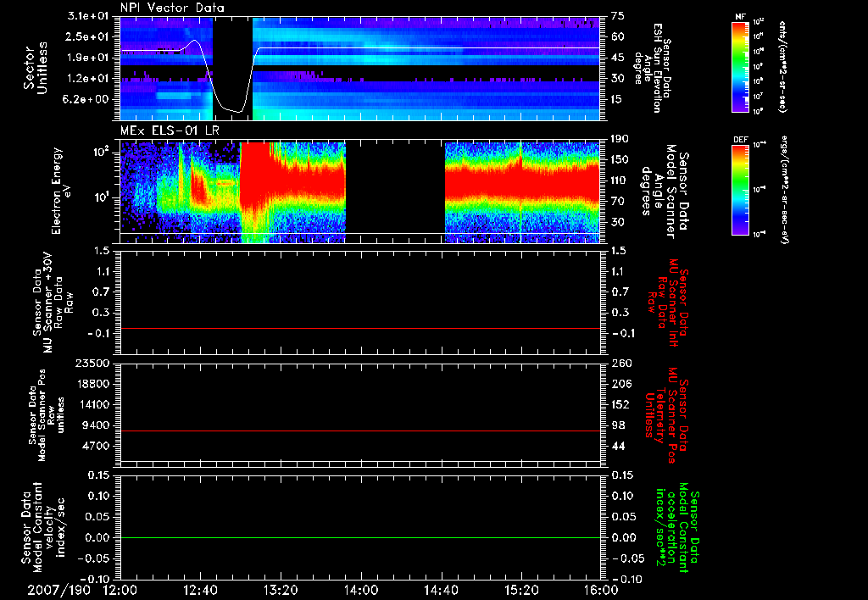Click the 152 telemetry axis value
The image size is (868, 600).
(x=621, y=404)
